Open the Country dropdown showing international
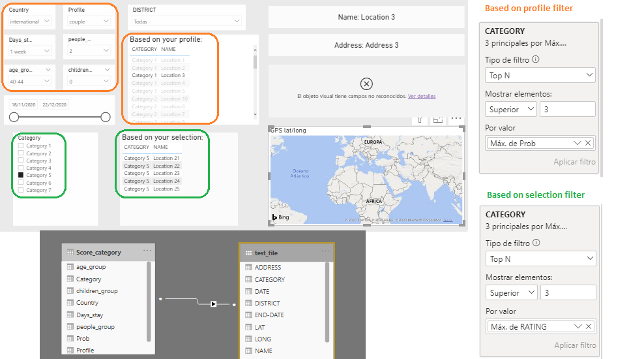The height and width of the screenshot is (359, 644). click(x=29, y=22)
